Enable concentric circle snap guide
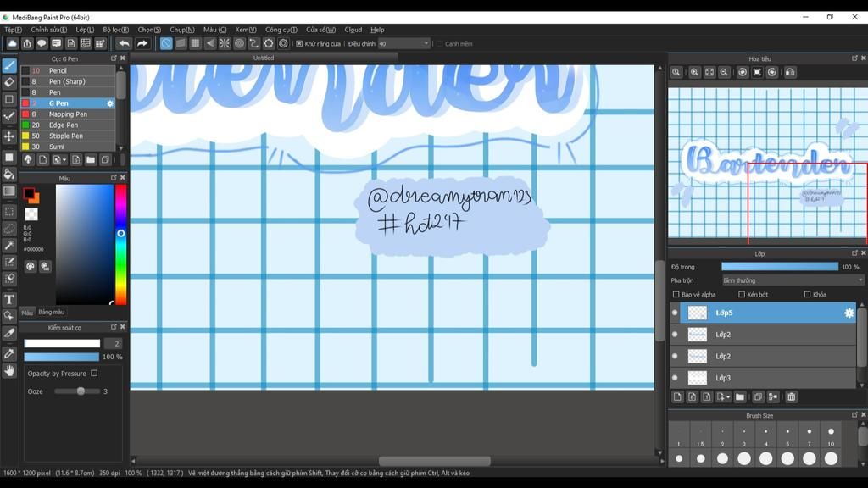Viewport: 868px width, 488px height. click(x=239, y=44)
